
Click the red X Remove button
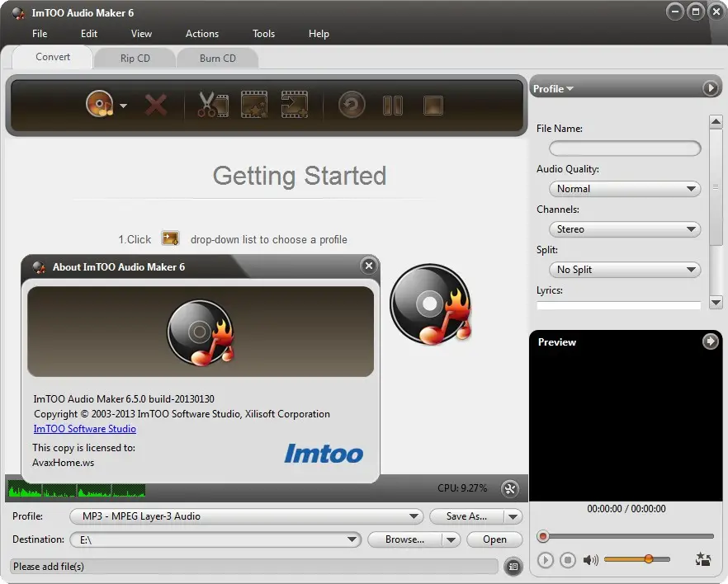click(156, 105)
